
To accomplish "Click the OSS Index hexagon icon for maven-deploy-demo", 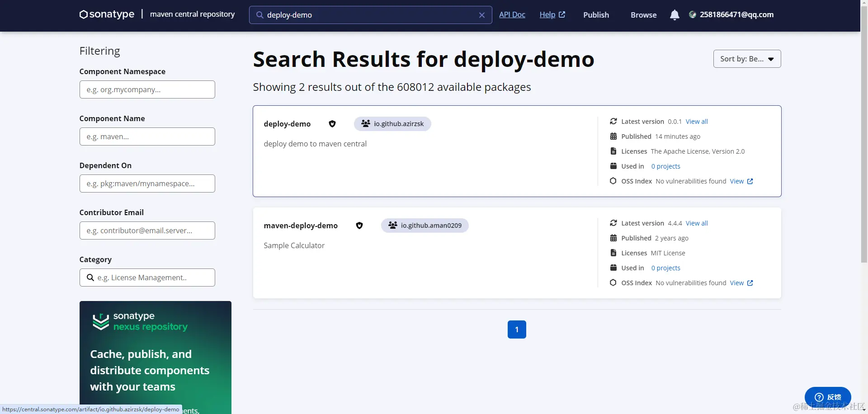I will [613, 282].
